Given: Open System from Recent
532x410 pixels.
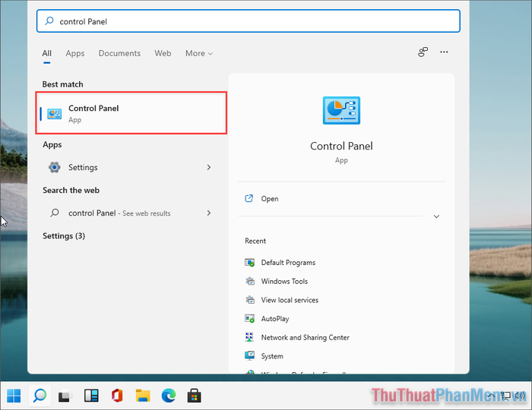Looking at the screenshot, I should pos(272,356).
